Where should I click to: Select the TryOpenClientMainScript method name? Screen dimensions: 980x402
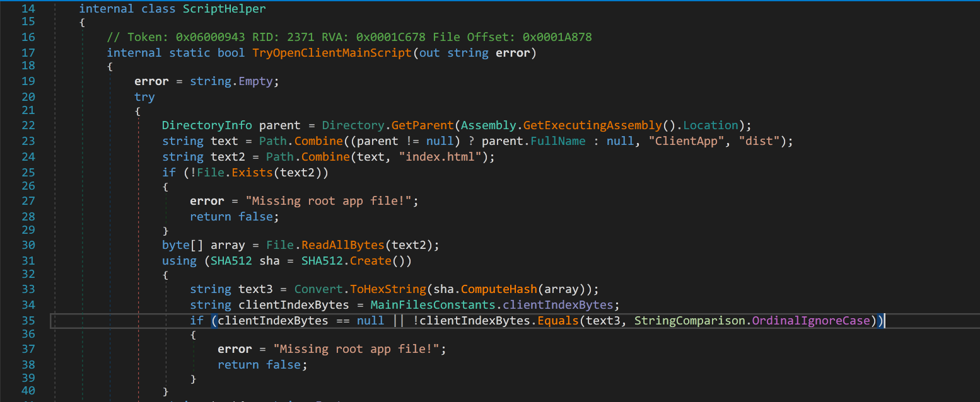pos(332,52)
